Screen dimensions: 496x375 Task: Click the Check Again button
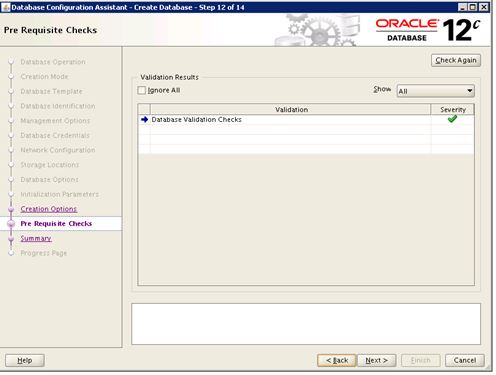point(456,60)
